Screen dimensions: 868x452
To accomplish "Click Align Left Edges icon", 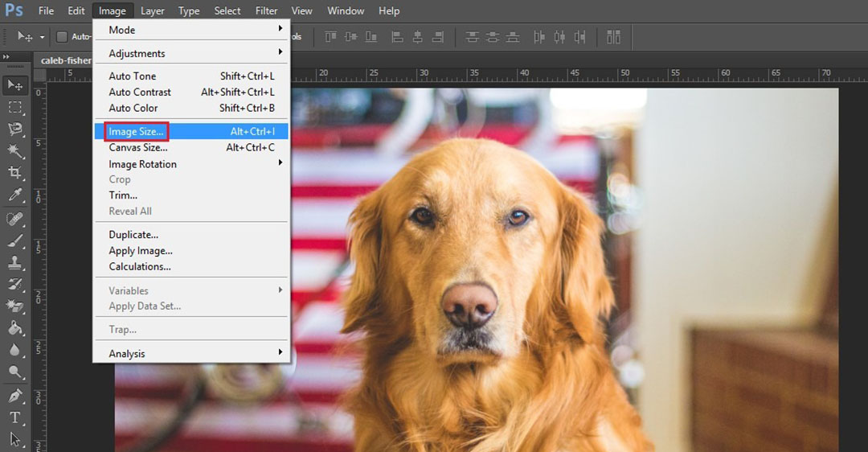I will coord(397,37).
